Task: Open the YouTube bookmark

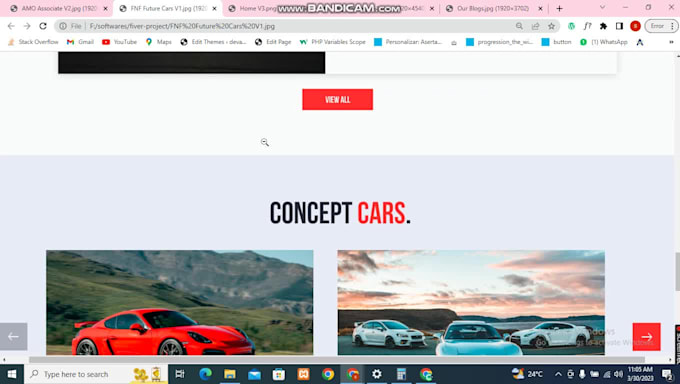Action: click(x=119, y=42)
